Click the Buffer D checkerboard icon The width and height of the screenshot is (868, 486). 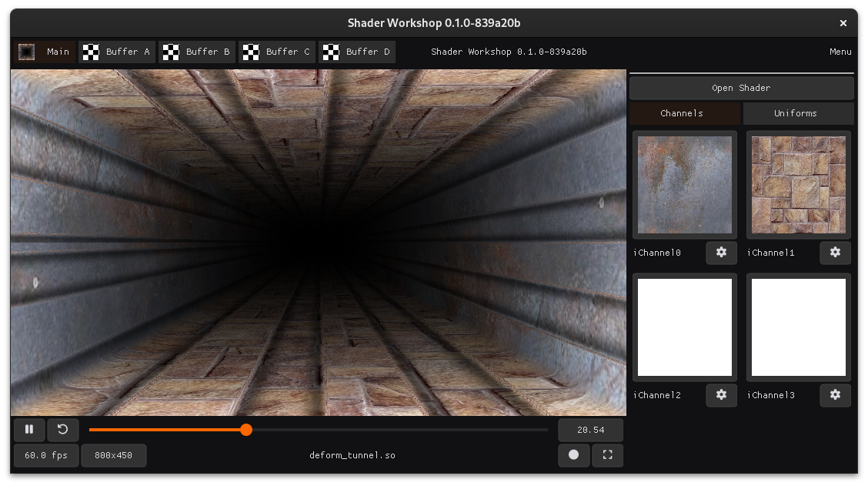[x=331, y=52]
